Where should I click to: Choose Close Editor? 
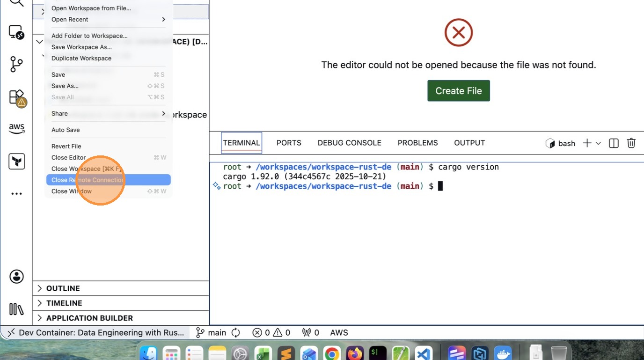[x=108, y=157]
